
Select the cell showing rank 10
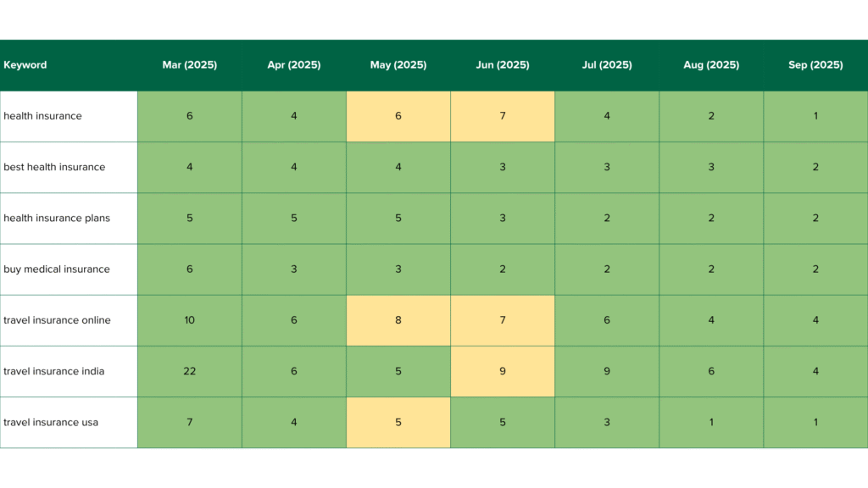point(189,320)
